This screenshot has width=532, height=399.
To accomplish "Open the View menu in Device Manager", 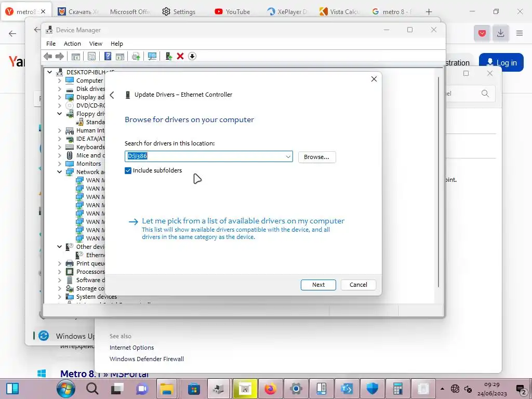I will [96, 44].
